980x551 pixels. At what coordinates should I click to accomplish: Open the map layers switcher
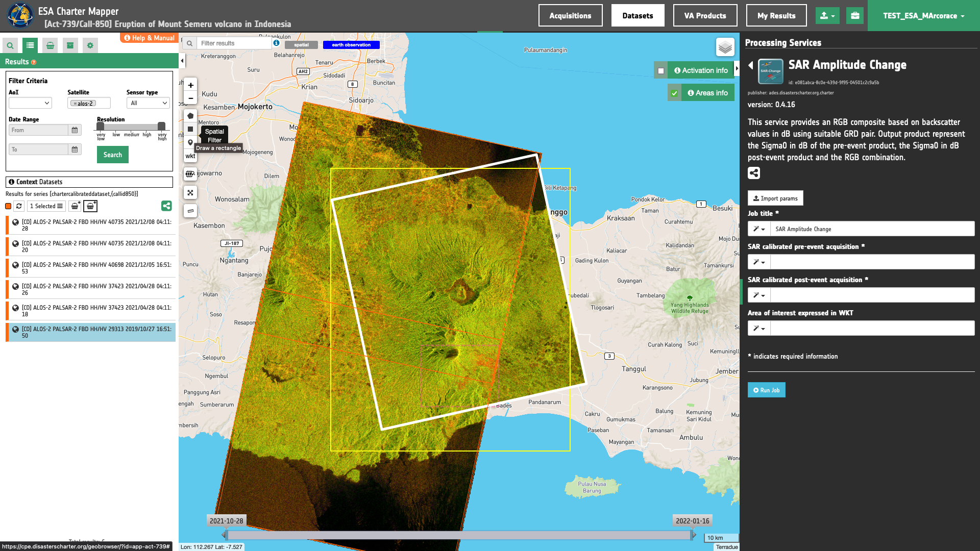coord(725,47)
